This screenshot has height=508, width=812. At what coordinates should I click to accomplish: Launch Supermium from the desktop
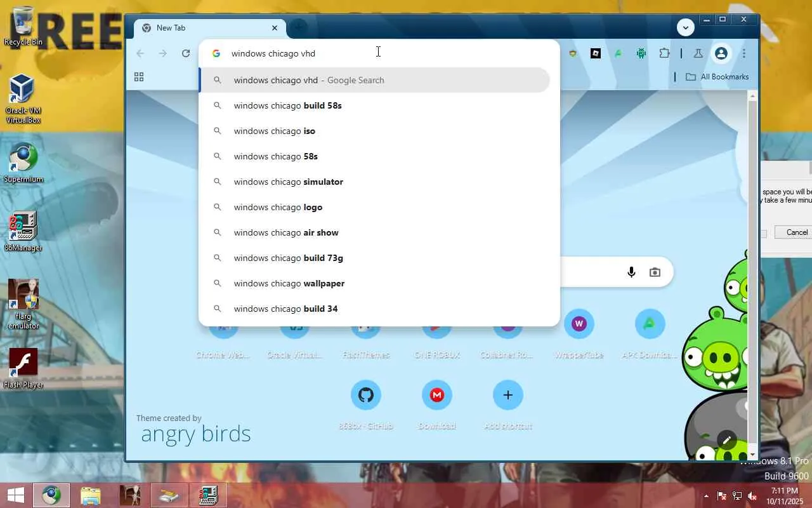pos(23,163)
